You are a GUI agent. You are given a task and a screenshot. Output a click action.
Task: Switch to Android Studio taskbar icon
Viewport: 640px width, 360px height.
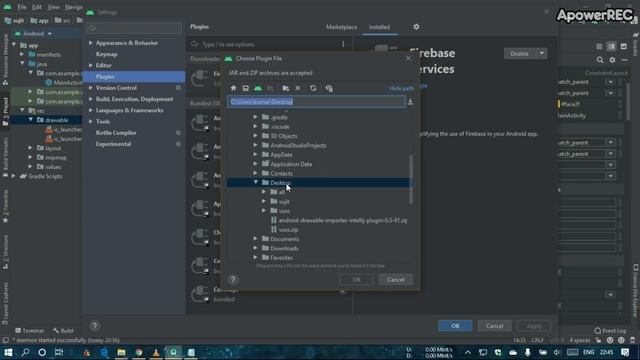click(173, 352)
